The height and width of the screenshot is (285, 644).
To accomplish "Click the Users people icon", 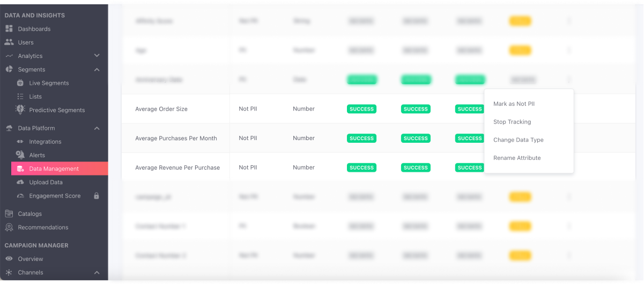I will click(9, 42).
